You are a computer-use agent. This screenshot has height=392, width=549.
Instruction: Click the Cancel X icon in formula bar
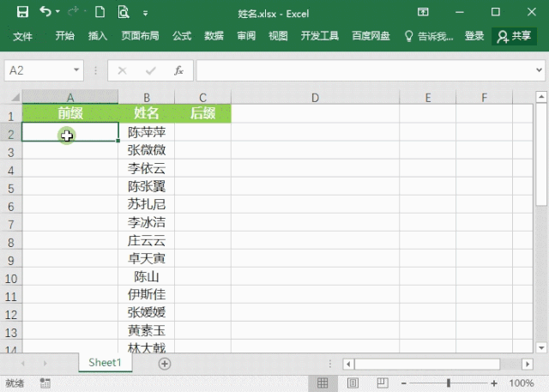(122, 70)
